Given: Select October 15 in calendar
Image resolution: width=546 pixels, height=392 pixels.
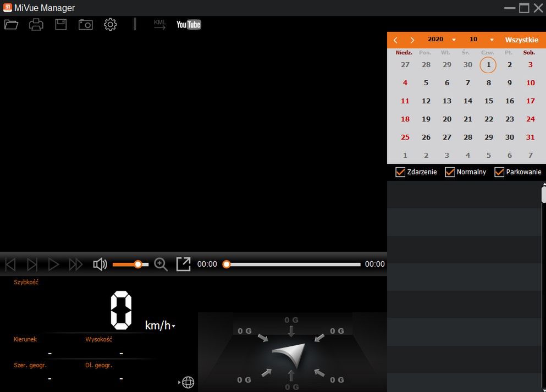Looking at the screenshot, I should pyautogui.click(x=489, y=101).
